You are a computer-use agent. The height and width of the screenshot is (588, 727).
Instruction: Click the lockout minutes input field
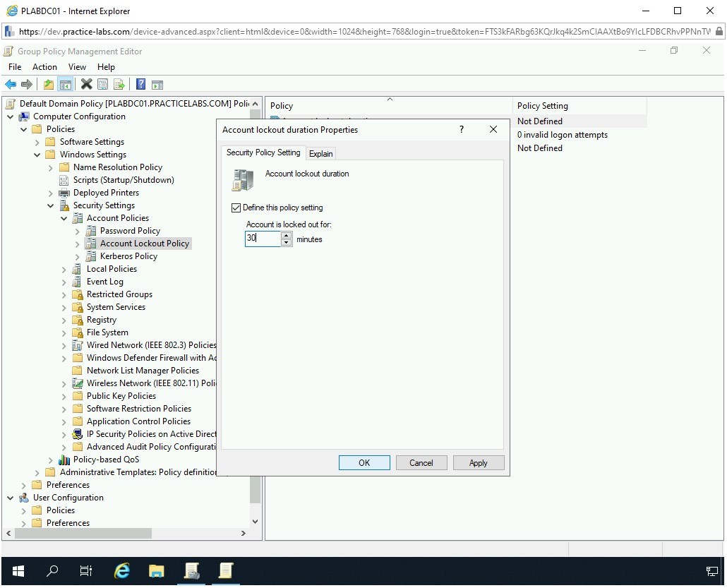262,239
